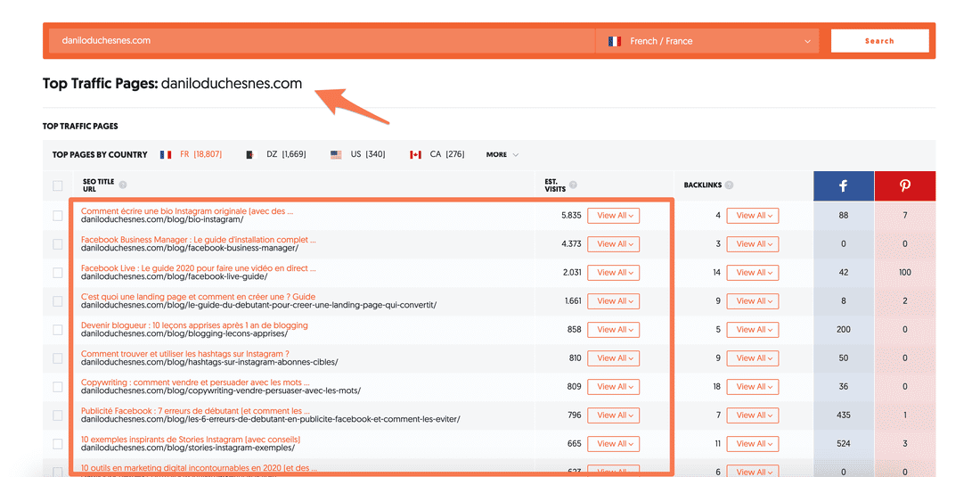Click the Algeria flag icon
This screenshot has height=477, width=980.
pos(250,154)
